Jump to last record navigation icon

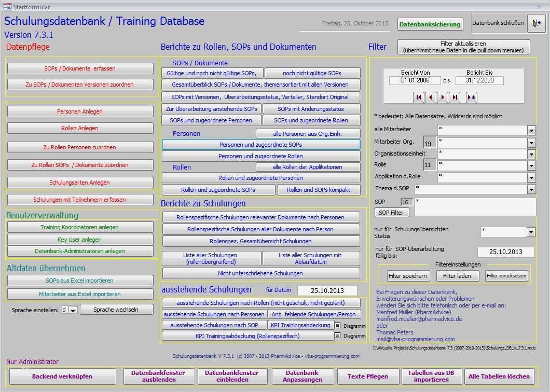tap(453, 97)
